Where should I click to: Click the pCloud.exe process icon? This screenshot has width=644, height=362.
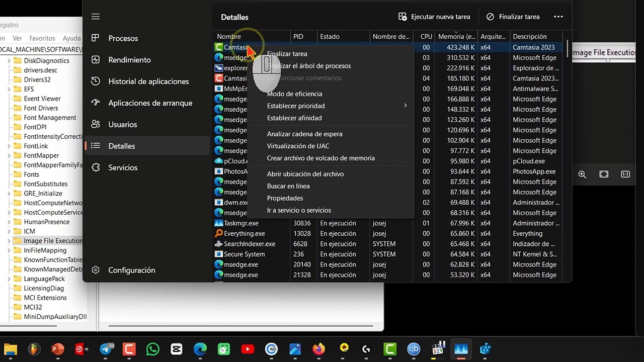pyautogui.click(x=219, y=161)
